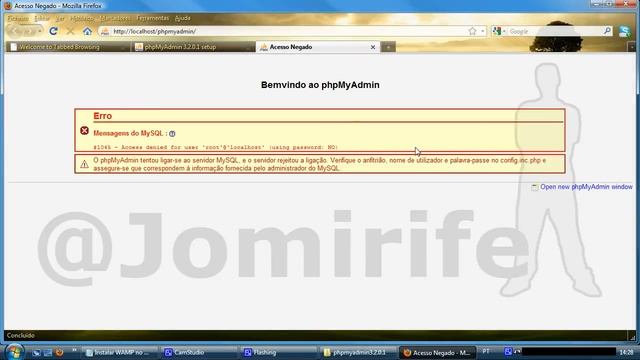Click Open new phpMyAdmin window link

pyautogui.click(x=586, y=187)
